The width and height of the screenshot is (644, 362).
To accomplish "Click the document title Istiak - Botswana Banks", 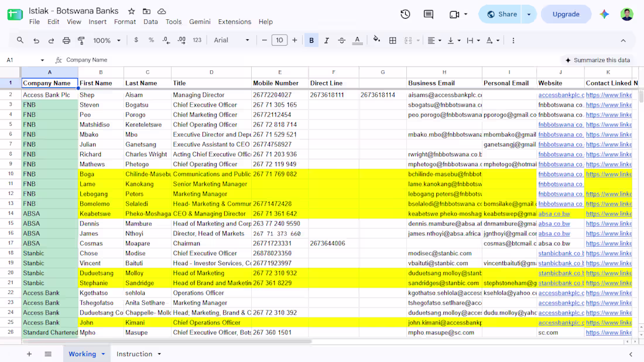I will (74, 11).
